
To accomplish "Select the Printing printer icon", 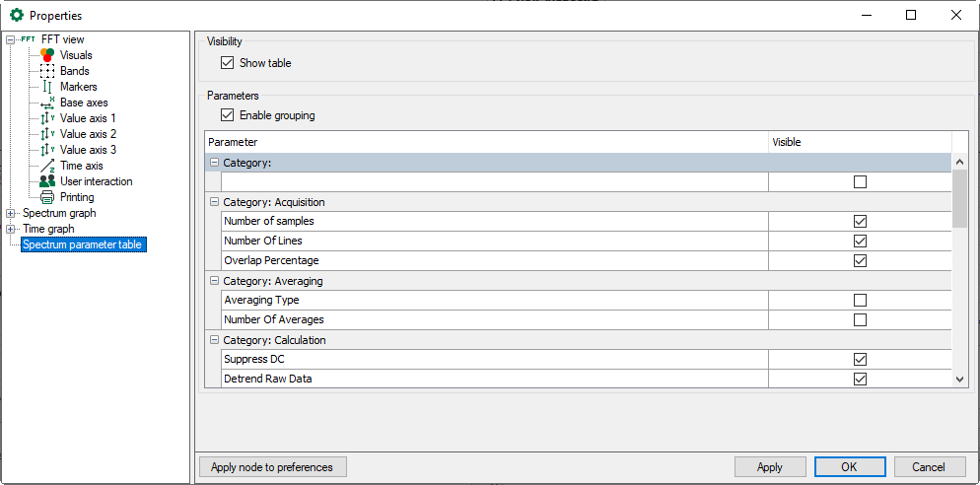I will (x=47, y=197).
